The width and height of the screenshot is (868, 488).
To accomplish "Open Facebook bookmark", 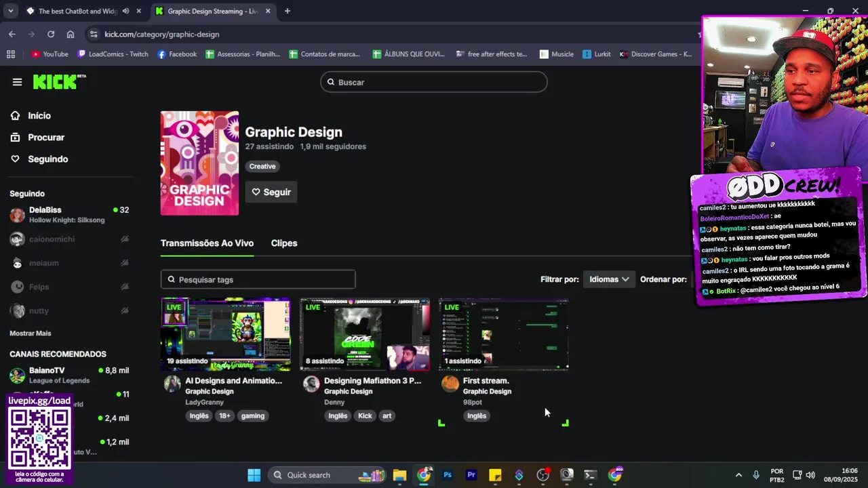I will tap(177, 54).
